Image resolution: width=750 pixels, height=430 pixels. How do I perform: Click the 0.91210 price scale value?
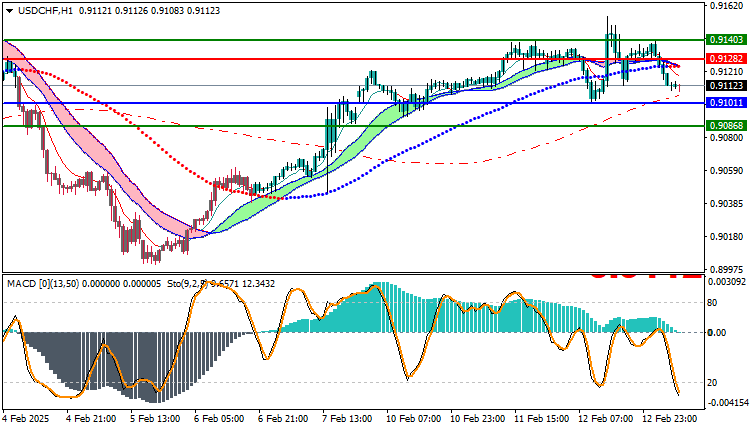pos(727,72)
